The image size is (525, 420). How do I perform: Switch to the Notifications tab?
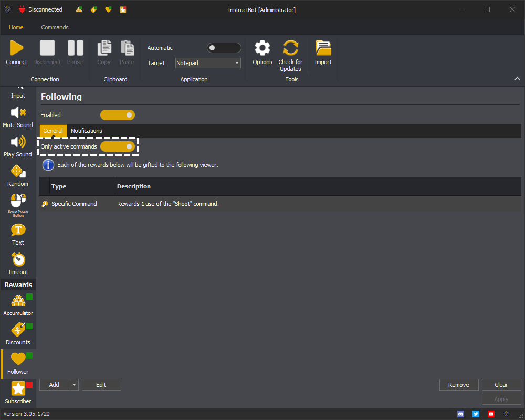tap(87, 131)
